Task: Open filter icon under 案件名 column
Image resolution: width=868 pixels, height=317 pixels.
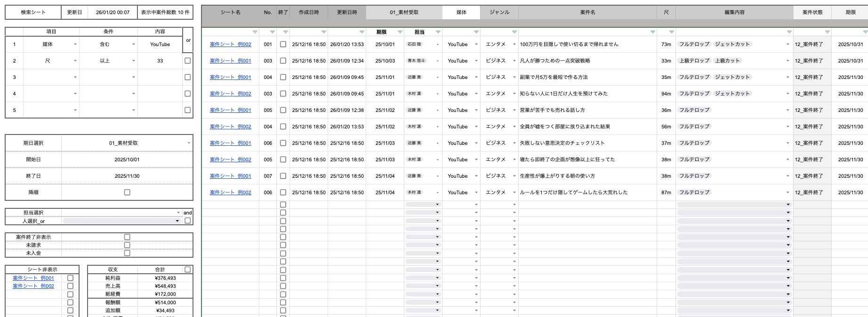Action: [653, 32]
